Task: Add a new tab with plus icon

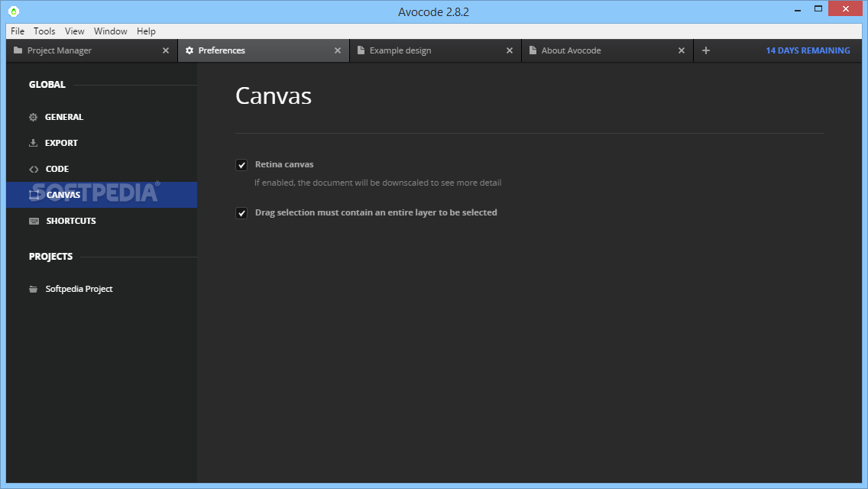Action: [x=706, y=50]
